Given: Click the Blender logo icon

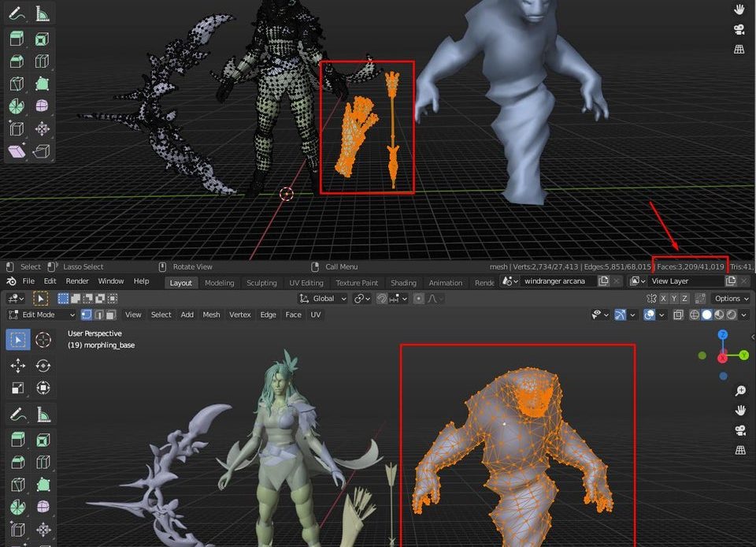Looking at the screenshot, I should pos(11,281).
